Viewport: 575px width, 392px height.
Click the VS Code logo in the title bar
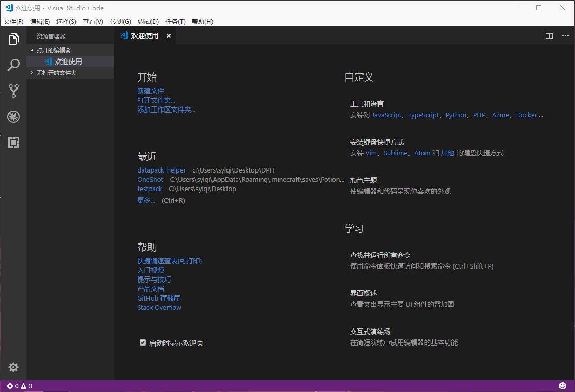(9, 8)
